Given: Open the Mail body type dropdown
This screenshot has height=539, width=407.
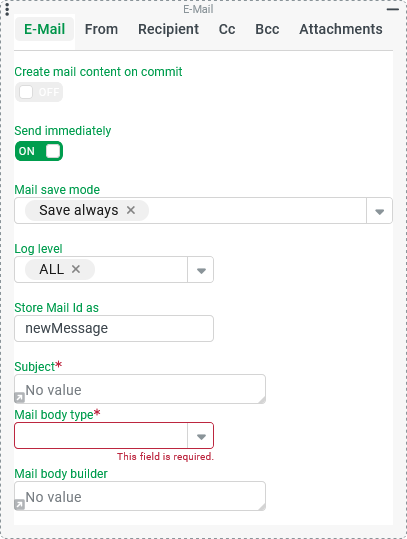Looking at the screenshot, I should click(114, 436).
